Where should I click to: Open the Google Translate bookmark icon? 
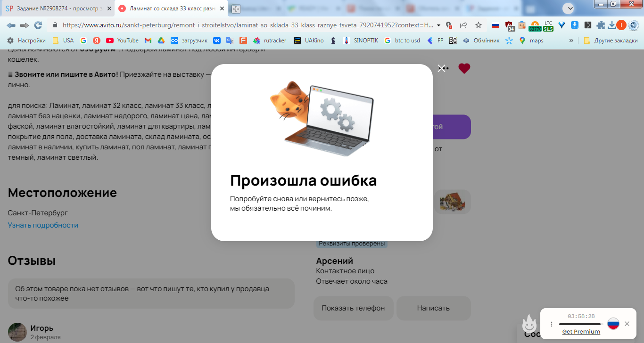click(x=230, y=41)
